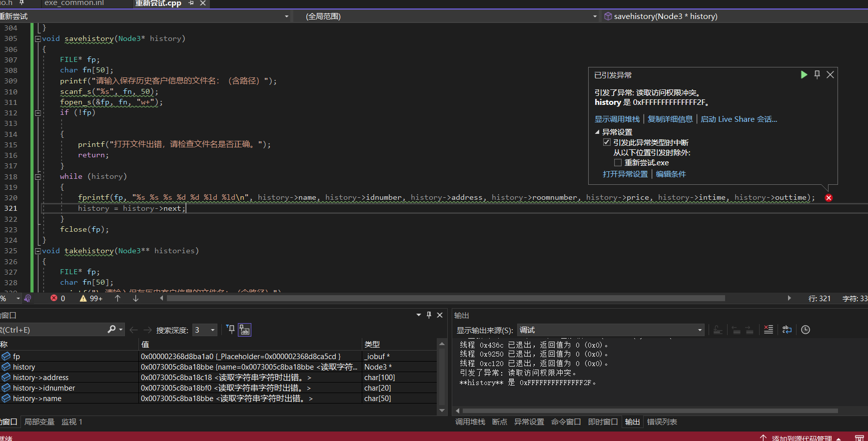Pin the exception popup window
Viewport: 868px width, 441px height.
(817, 74)
